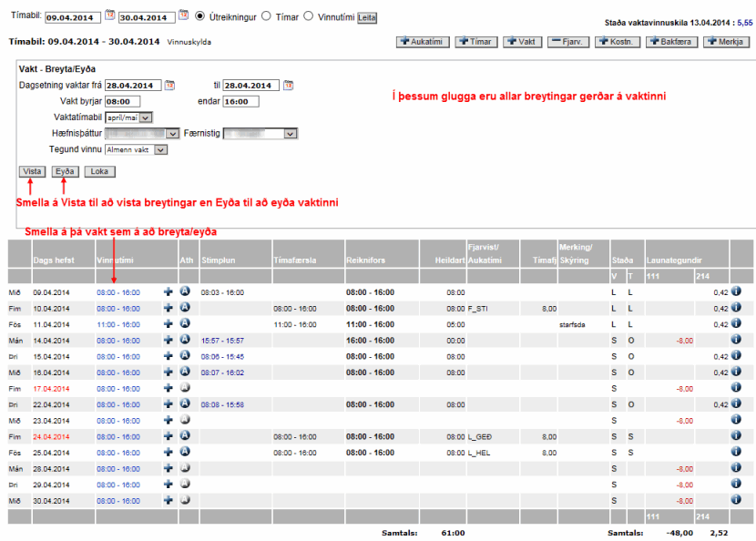Viewport: 756px width, 541px height.
Task: Select the Útreikningur radio button
Action: (199, 15)
